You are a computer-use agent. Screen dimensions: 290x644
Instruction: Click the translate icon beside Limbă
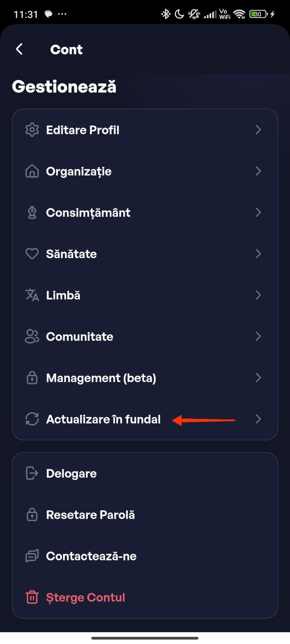pos(32,295)
